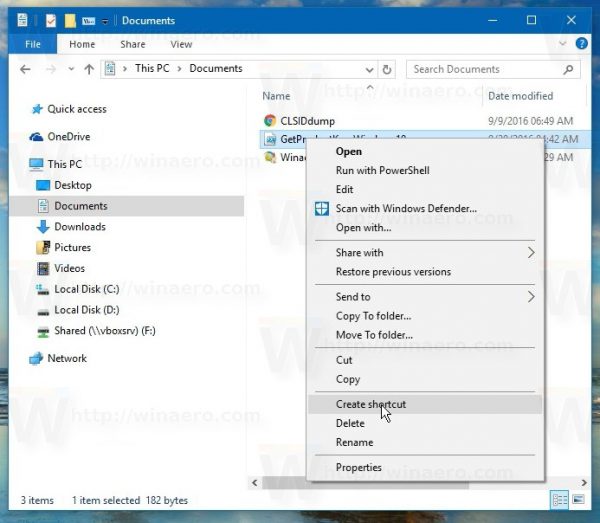Open the address bar history dropdown
The width and height of the screenshot is (600, 523).
[x=369, y=70]
